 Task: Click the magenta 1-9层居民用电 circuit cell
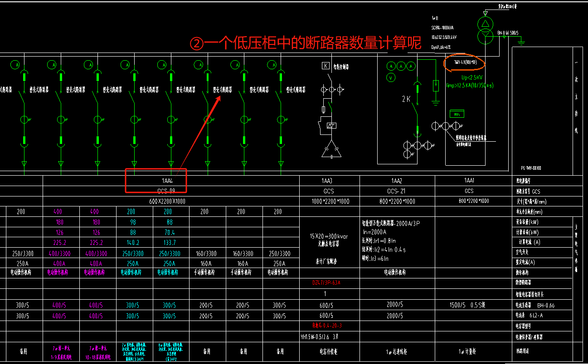[61, 352]
